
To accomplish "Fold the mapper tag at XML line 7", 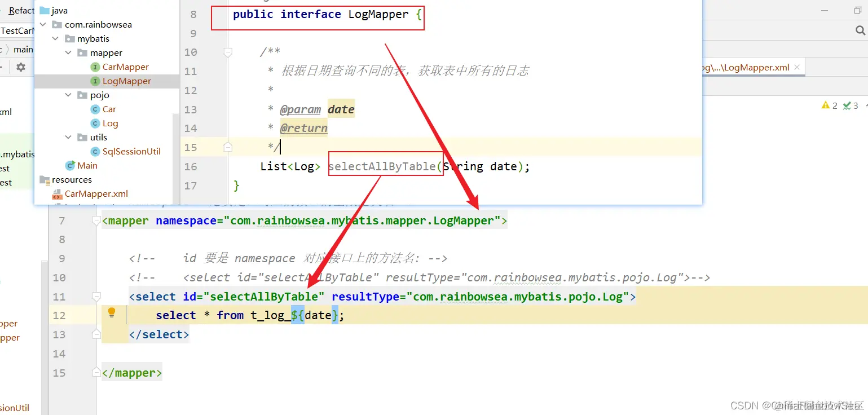I will [96, 220].
